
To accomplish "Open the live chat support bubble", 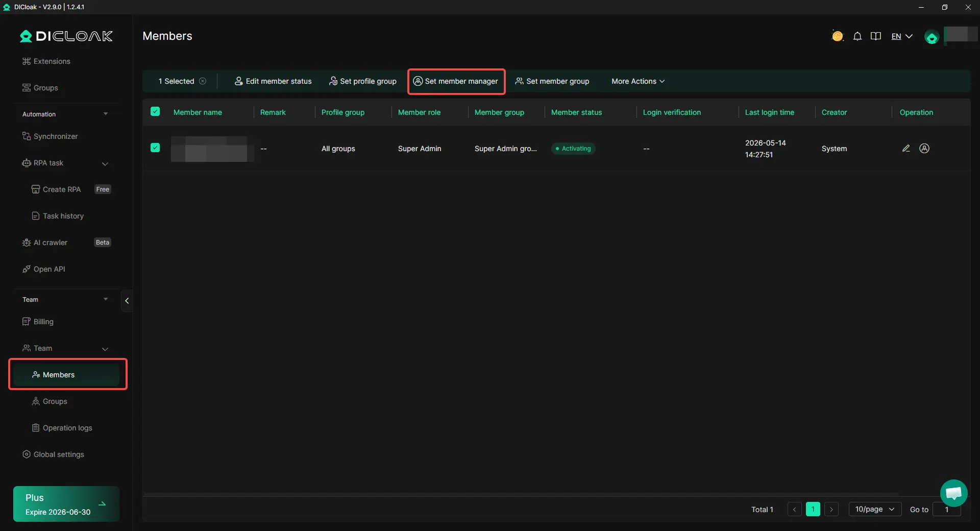I will tap(953, 493).
